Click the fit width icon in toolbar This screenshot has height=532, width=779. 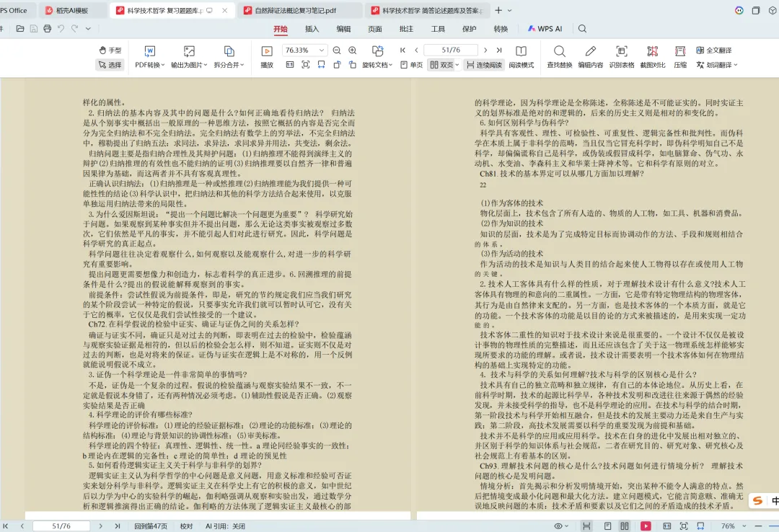(322, 65)
